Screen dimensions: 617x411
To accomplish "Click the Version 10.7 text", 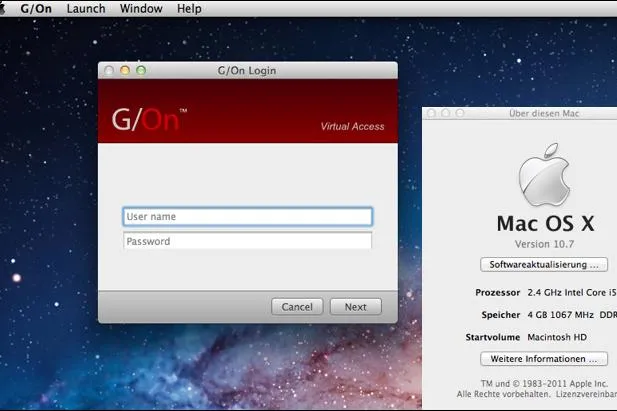I will 545,244.
